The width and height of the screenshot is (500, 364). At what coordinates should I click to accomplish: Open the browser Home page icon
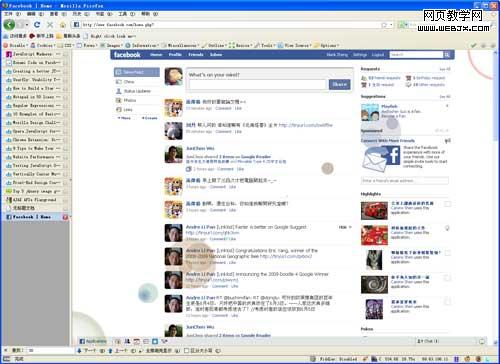click(x=63, y=25)
